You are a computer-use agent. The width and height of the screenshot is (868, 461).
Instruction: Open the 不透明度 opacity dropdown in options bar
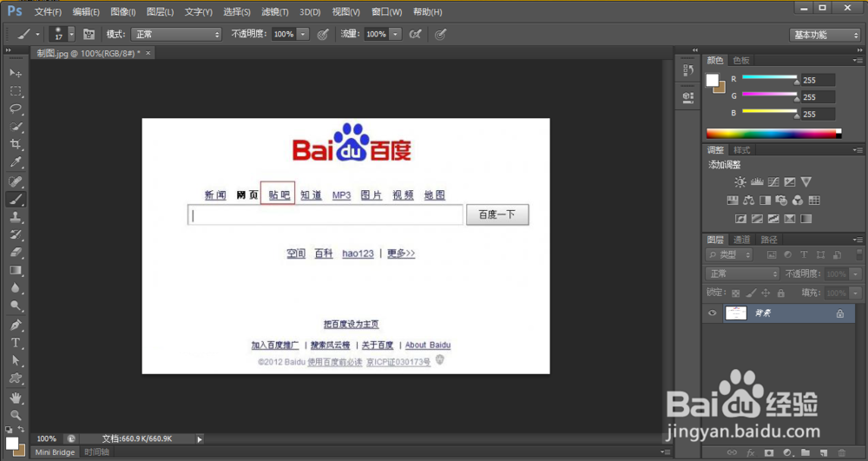coord(303,35)
